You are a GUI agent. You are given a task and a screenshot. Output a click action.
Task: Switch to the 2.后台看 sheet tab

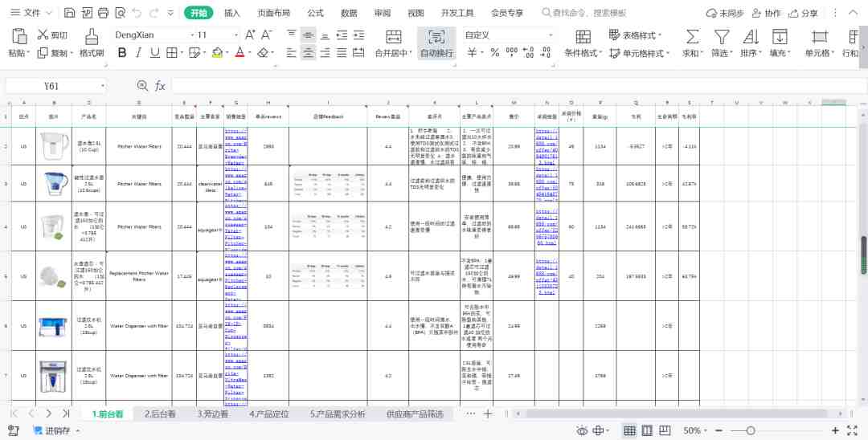tap(160, 414)
